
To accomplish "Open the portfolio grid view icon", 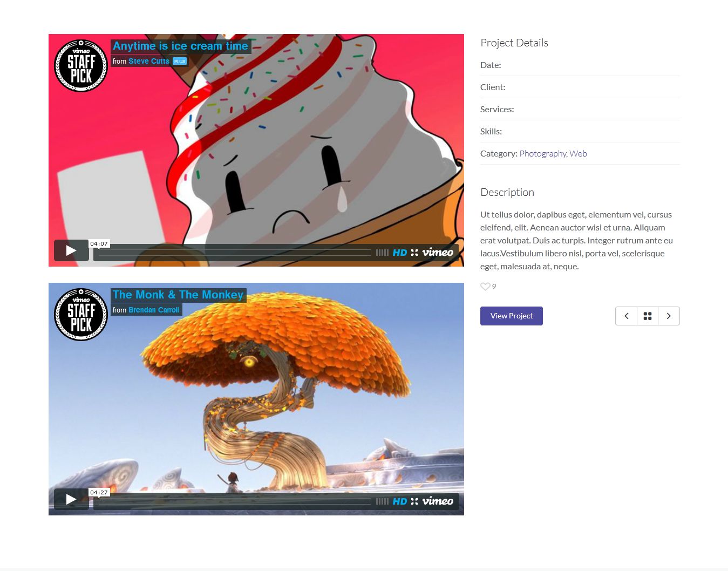I will coord(648,316).
